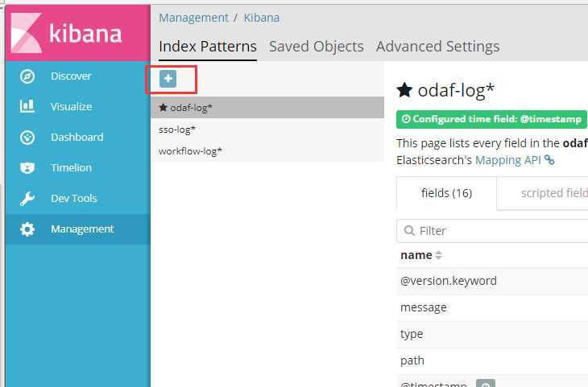Click the Filter input field
588x387 pixels.
tap(492, 231)
